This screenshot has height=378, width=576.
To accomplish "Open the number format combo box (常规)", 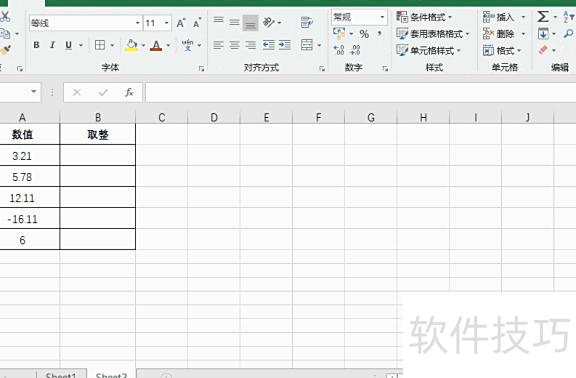I will coord(359,17).
